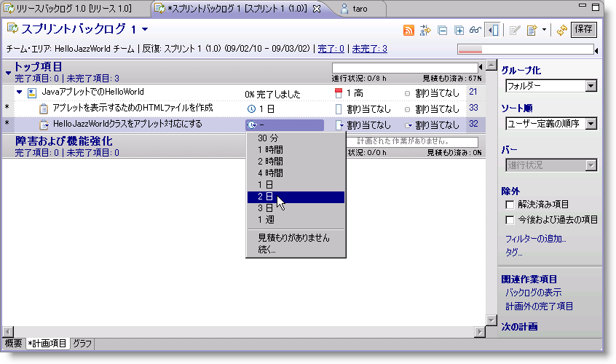Click the glasses preview icon
The height and width of the screenshot is (364, 616).
pyautogui.click(x=475, y=30)
